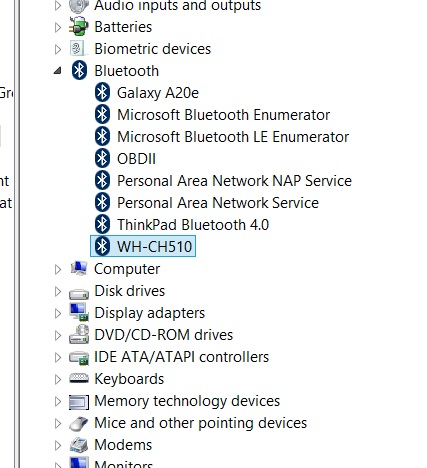Select the OBDII device label
Viewport: 427px width, 468px height.
[x=136, y=159]
